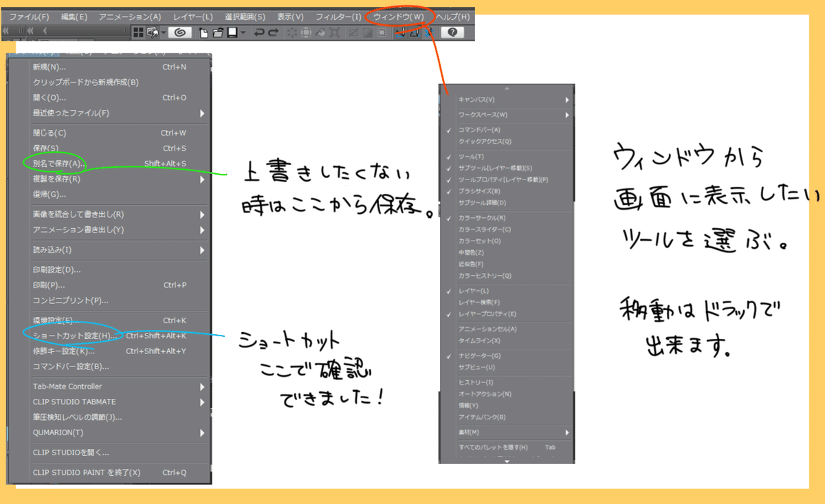Click the help question mark icon
825x504 pixels.
pyautogui.click(x=453, y=32)
